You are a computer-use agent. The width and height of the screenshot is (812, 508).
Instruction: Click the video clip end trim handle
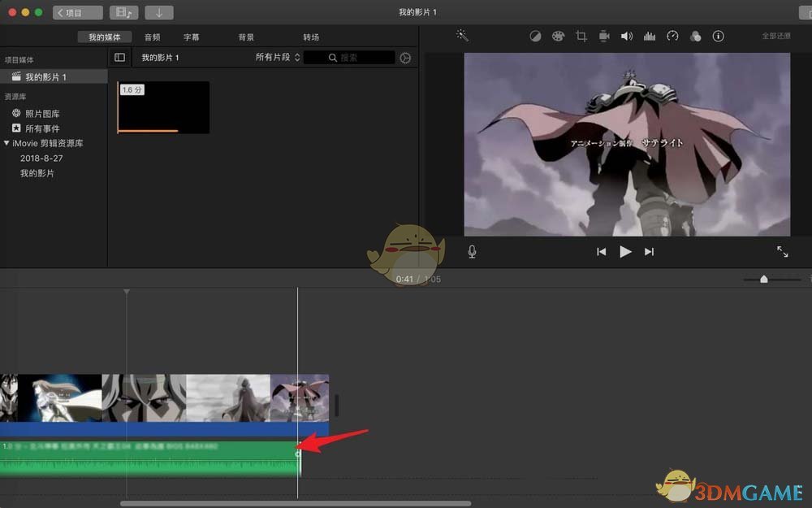(x=337, y=406)
